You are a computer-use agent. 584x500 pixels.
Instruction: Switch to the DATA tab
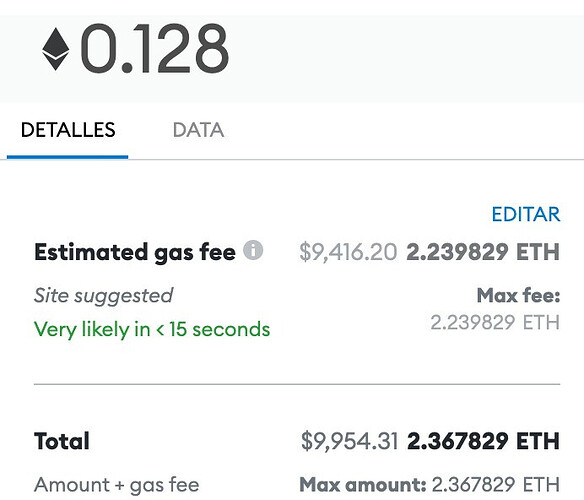point(198,130)
